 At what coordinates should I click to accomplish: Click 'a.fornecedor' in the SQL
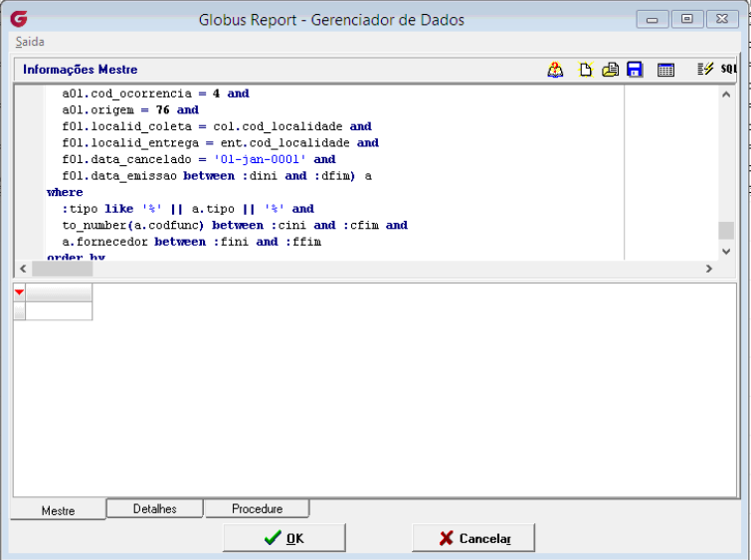pyautogui.click(x=104, y=242)
